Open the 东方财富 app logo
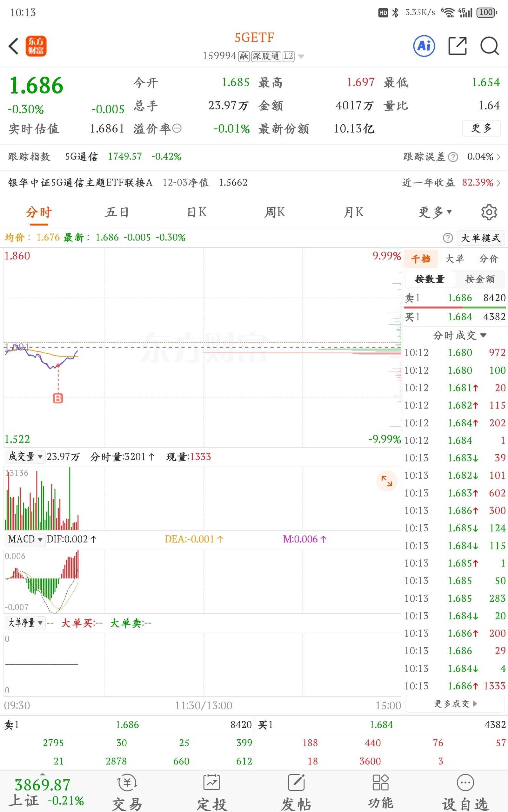The width and height of the screenshot is (508, 812). coord(36,46)
